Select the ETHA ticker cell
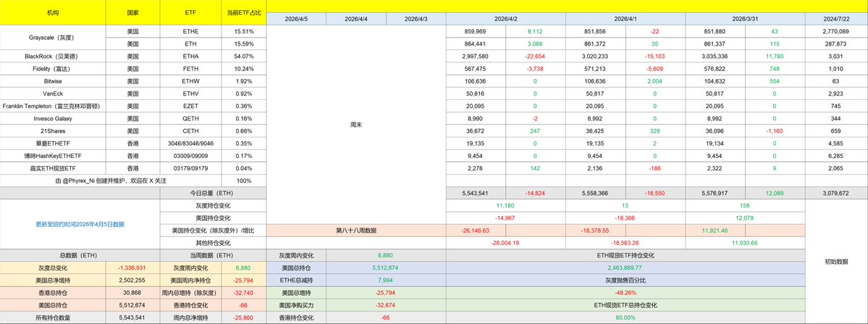This screenshot has height=324, width=868. coord(190,56)
